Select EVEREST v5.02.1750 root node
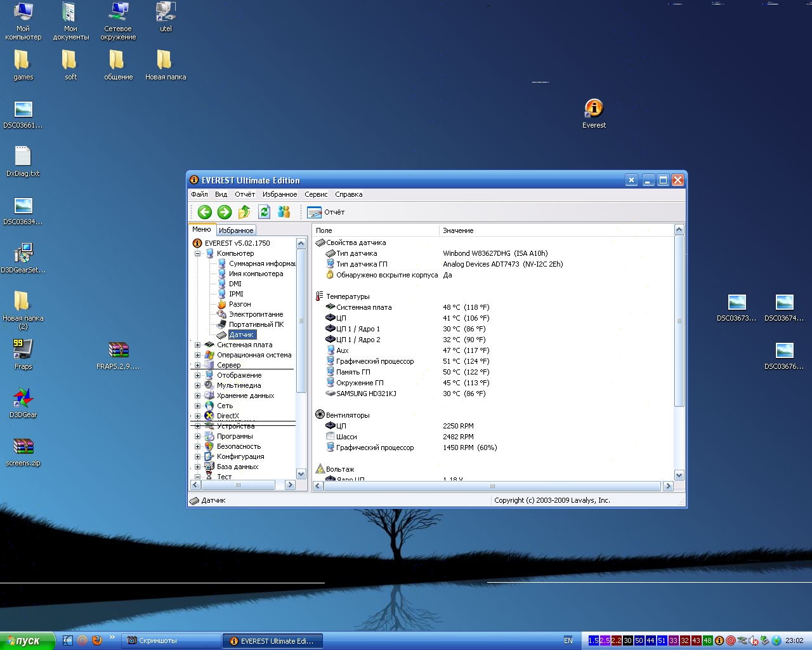 coord(237,243)
